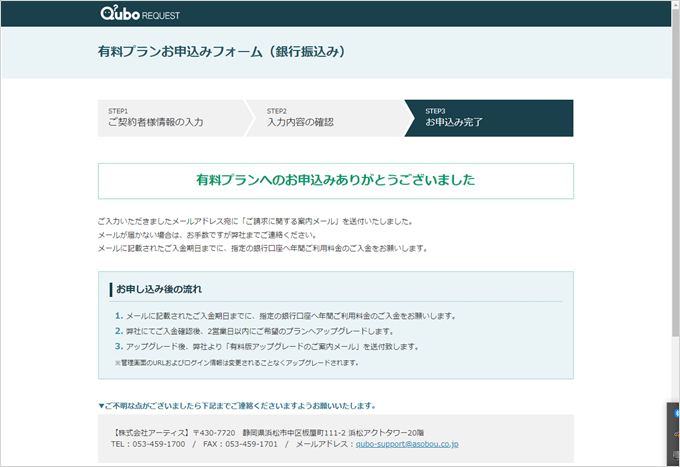Click the sentence about ご請求に関する案内メール
The image size is (680, 467).
pyautogui.click(x=255, y=222)
